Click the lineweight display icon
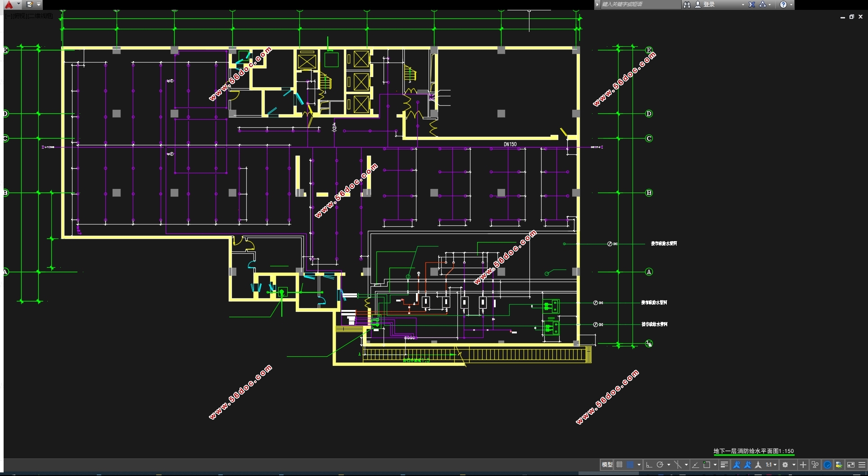The height and width of the screenshot is (476, 868). [724, 465]
